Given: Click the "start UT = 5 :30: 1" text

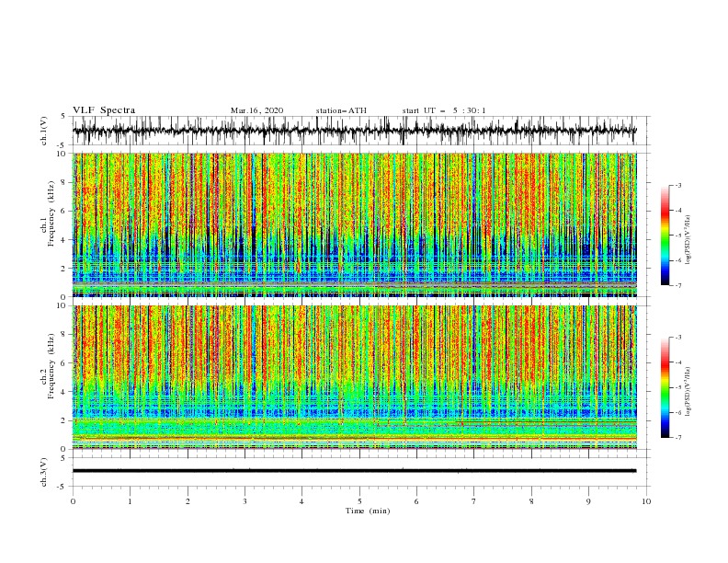Looking at the screenshot, I should coord(444,110).
